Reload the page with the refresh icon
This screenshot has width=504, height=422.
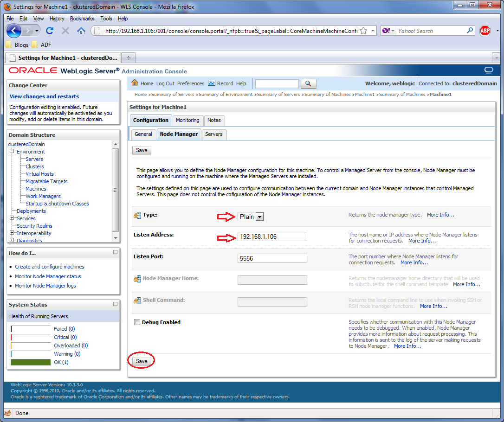click(50, 31)
